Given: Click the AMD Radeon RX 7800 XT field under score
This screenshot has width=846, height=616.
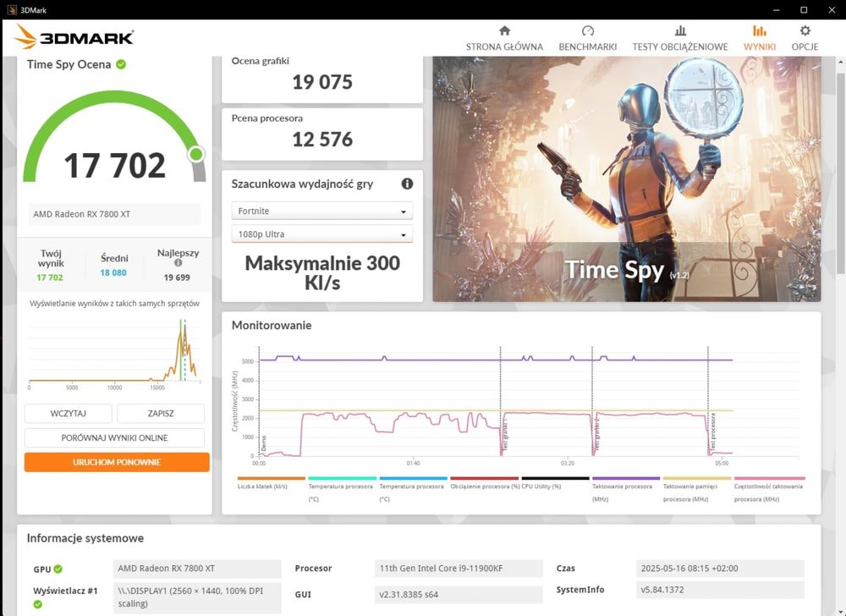Looking at the screenshot, I should click(114, 214).
